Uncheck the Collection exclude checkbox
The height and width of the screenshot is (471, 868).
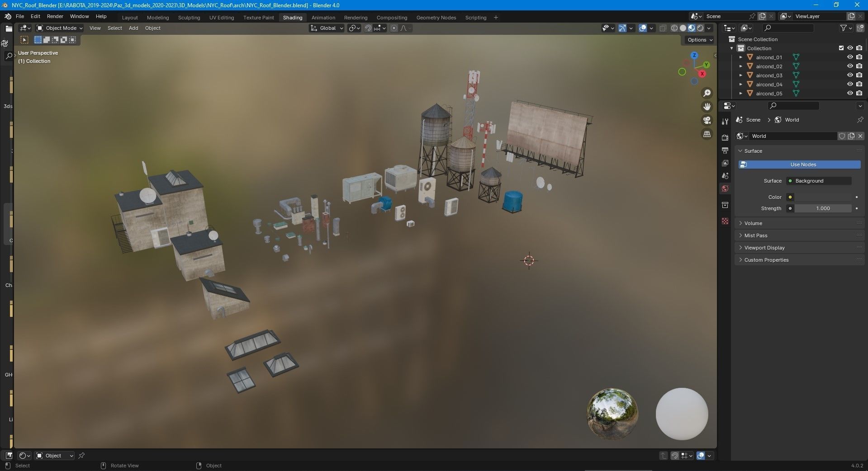pos(841,48)
